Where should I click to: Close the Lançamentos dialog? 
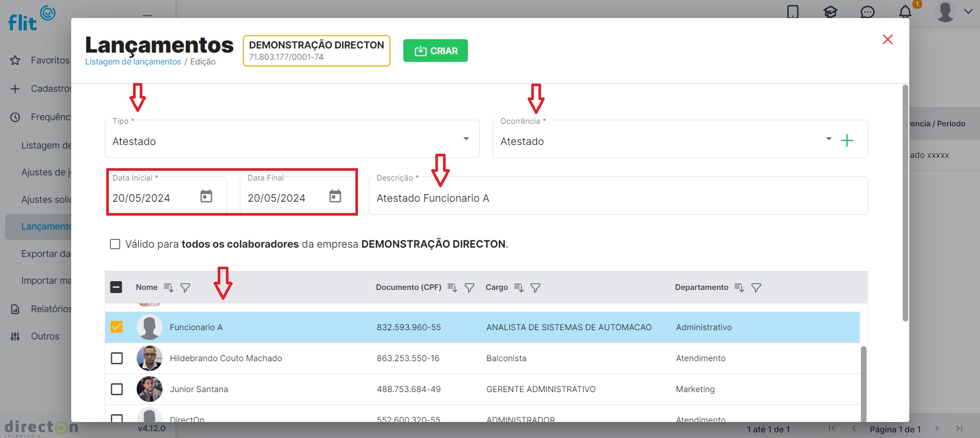coord(888,39)
